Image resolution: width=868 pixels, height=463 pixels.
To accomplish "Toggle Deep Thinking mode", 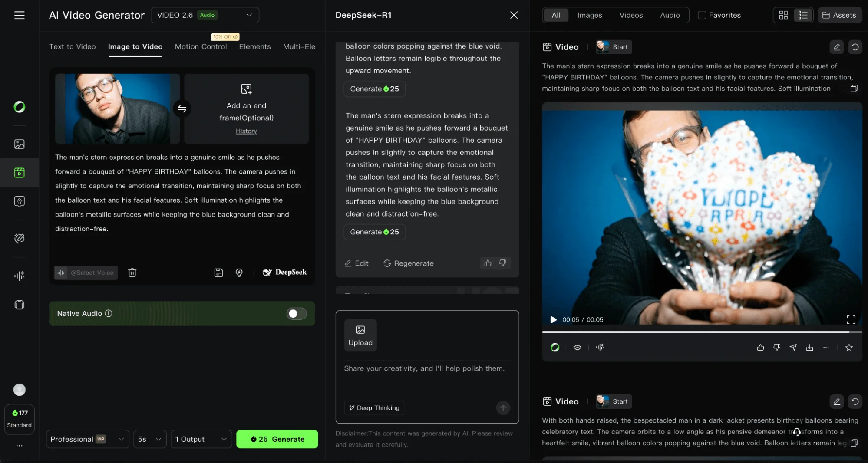I will pos(374,408).
